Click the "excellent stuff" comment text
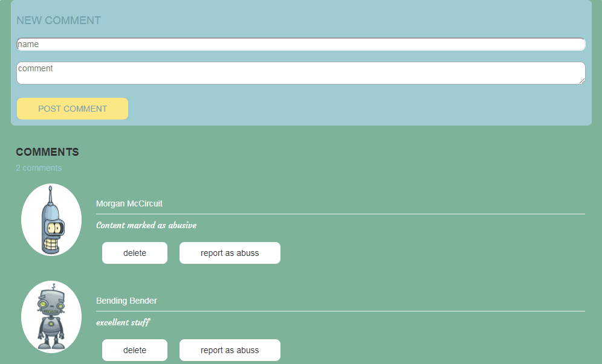Image resolution: width=602 pixels, height=364 pixels. click(x=123, y=322)
